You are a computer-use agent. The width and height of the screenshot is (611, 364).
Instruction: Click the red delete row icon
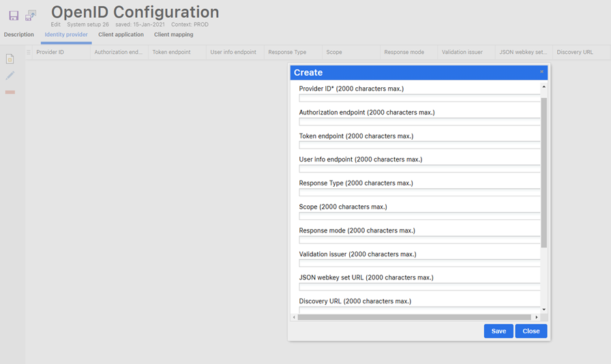10,92
